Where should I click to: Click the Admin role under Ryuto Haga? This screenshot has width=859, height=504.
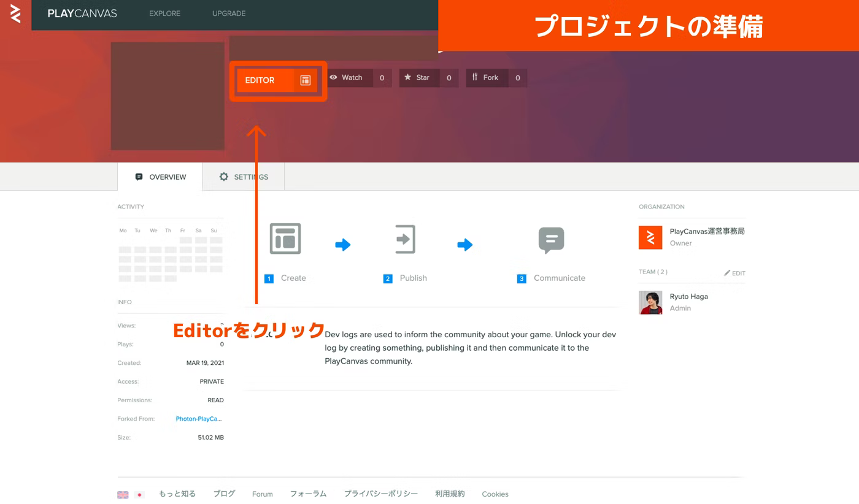click(680, 308)
